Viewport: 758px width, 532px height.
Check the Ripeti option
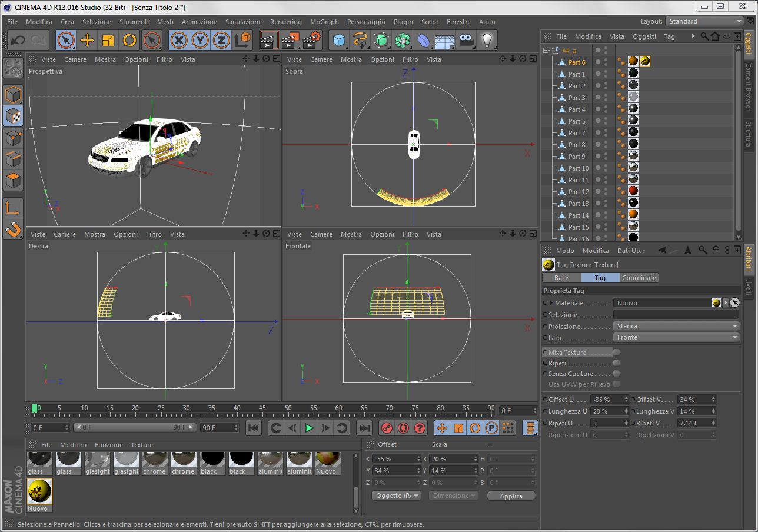(x=616, y=363)
